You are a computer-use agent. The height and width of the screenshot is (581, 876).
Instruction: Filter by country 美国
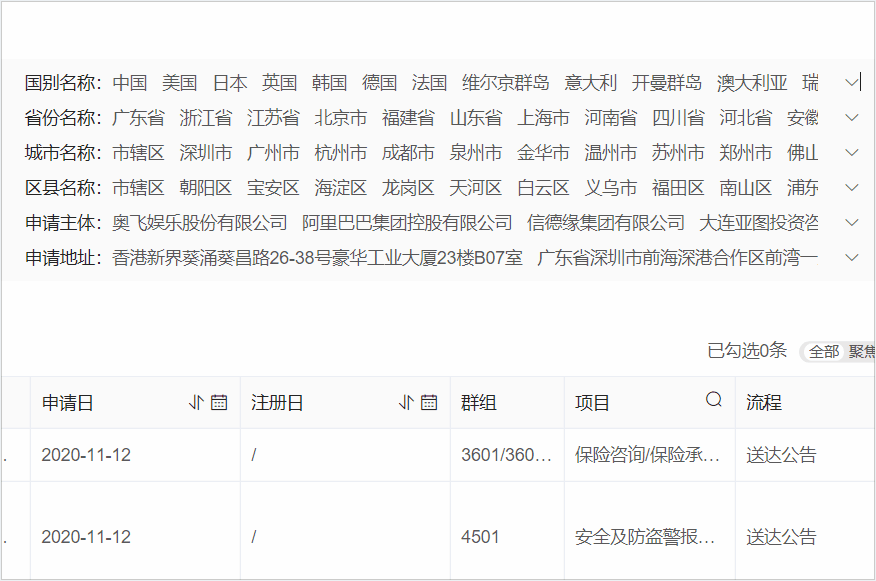click(179, 83)
